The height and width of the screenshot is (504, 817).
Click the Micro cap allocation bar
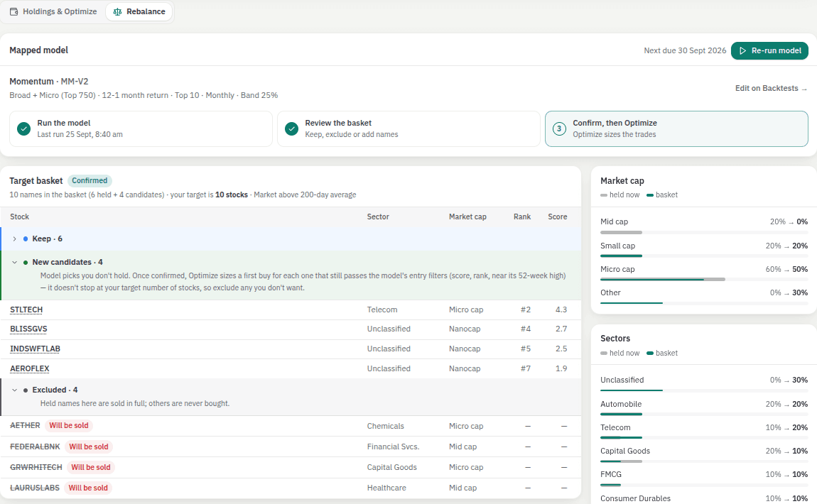click(704, 280)
